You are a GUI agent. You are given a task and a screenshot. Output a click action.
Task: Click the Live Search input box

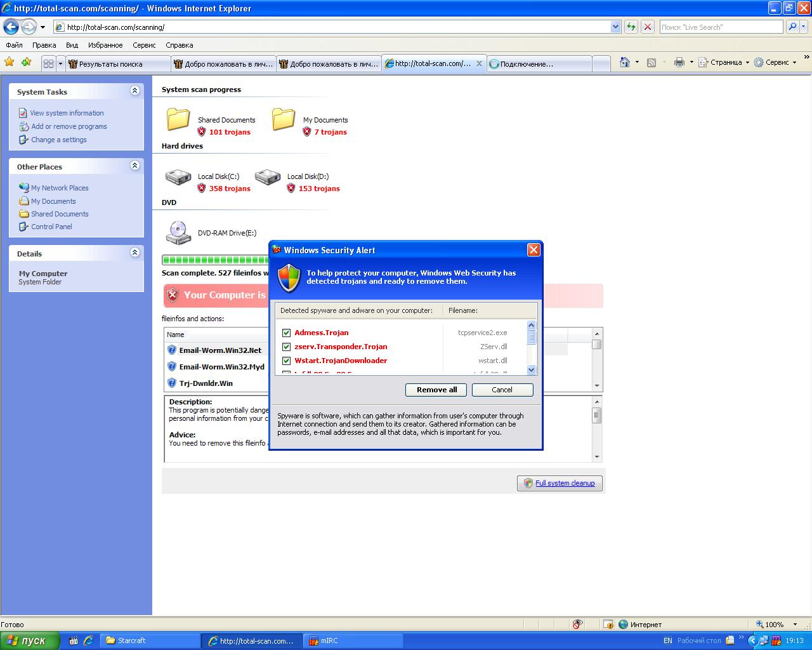(721, 27)
